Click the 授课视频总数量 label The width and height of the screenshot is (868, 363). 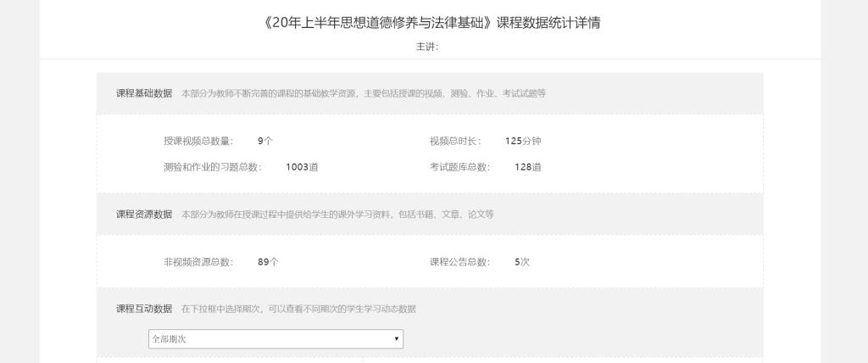pyautogui.click(x=198, y=141)
